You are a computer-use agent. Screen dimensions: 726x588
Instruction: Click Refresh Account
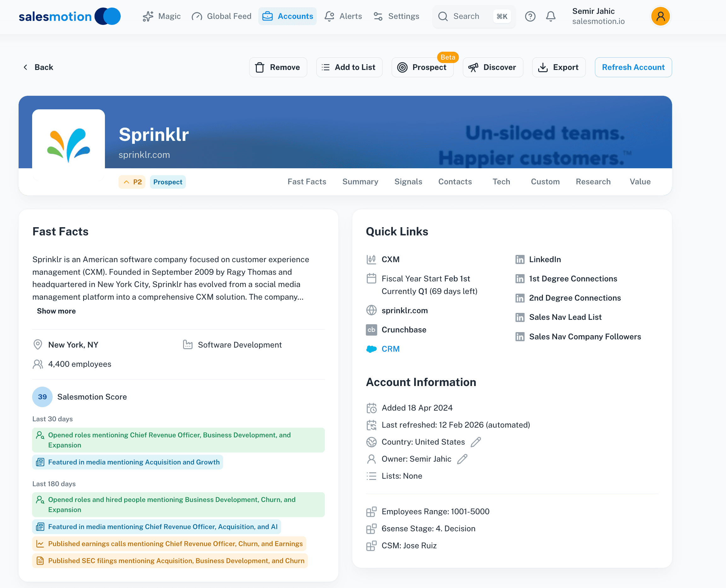pyautogui.click(x=633, y=67)
